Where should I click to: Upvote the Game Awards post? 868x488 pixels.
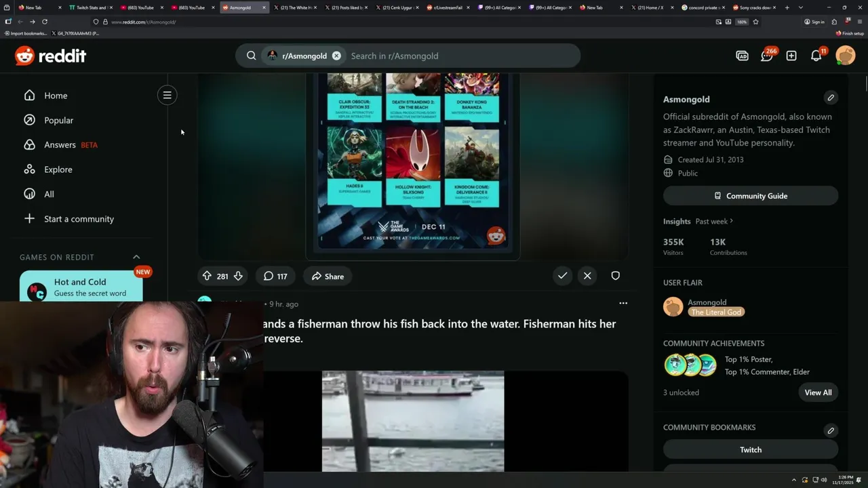pos(207,276)
